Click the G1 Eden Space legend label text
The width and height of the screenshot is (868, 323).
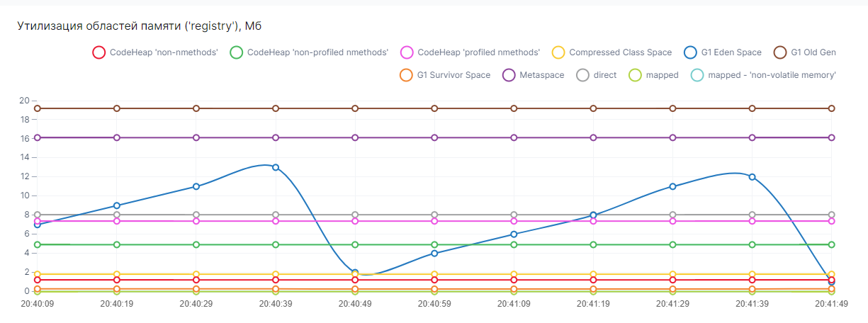point(731,52)
